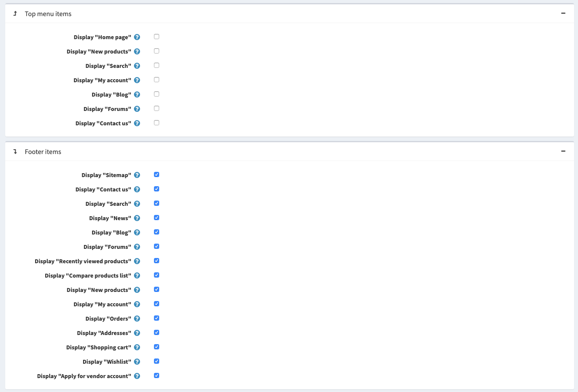Collapse the Top menu items panel

point(563,13)
